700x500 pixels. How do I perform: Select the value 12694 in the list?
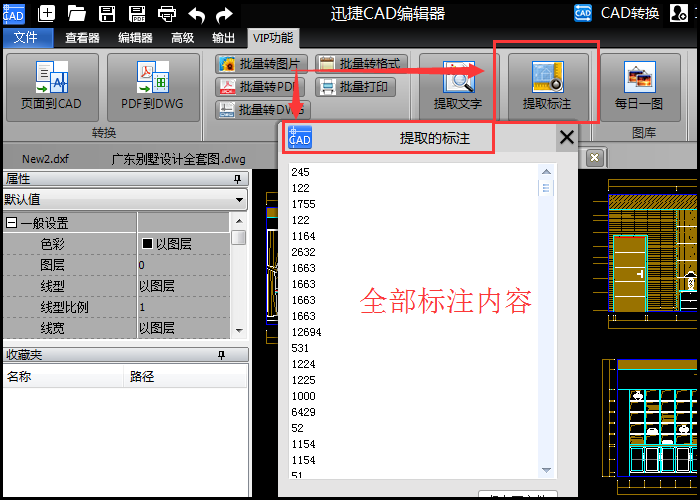coord(306,332)
